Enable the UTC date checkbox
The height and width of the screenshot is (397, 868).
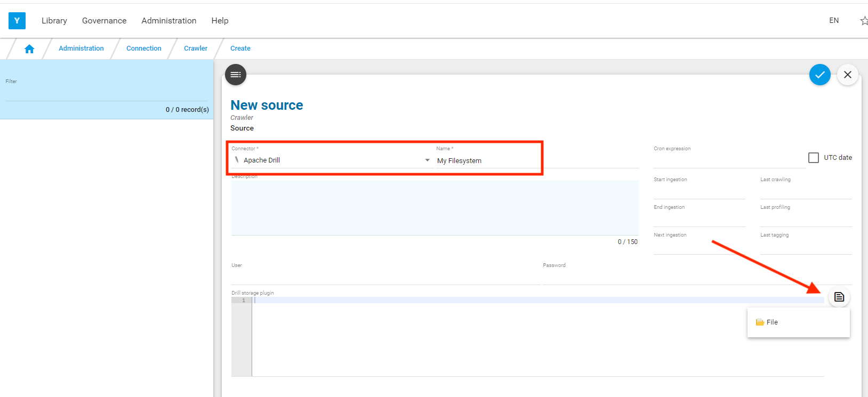814,158
